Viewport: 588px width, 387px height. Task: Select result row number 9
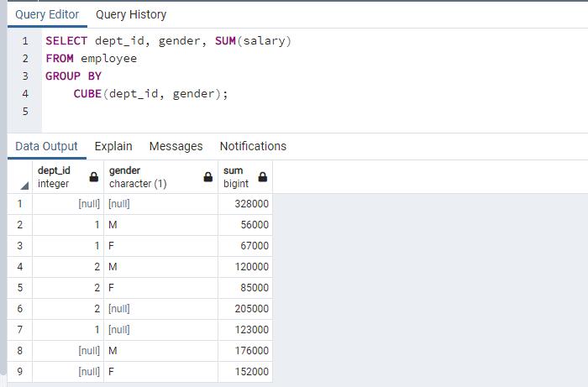click(19, 372)
